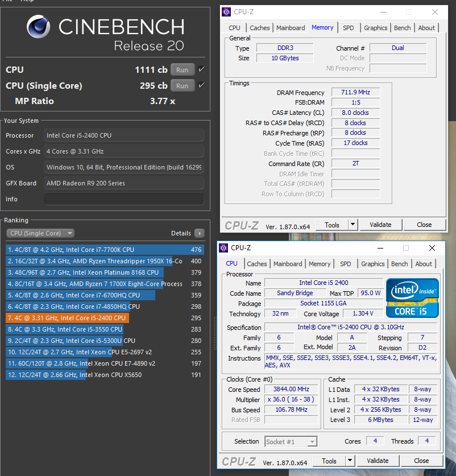The image size is (456, 476).
Task: Click the Info input field under Your System
Action: pos(124,198)
